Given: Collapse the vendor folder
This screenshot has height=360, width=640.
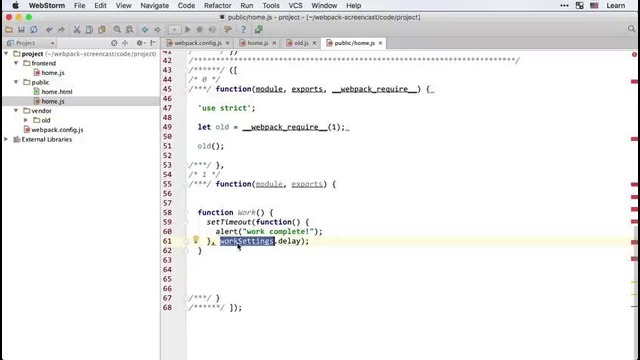Looking at the screenshot, I should tap(16, 111).
